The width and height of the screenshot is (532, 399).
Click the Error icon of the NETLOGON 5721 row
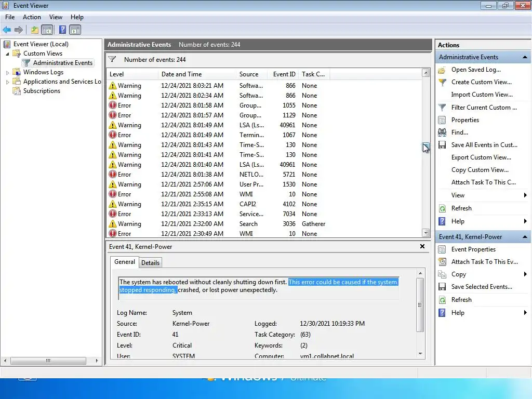click(113, 175)
